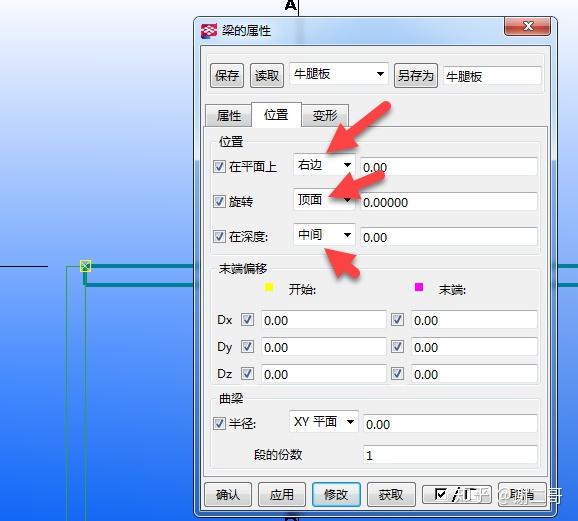This screenshot has height=521, width=578.
Task: Open the 在深度 dropdown showing 中间
Action: [324, 235]
